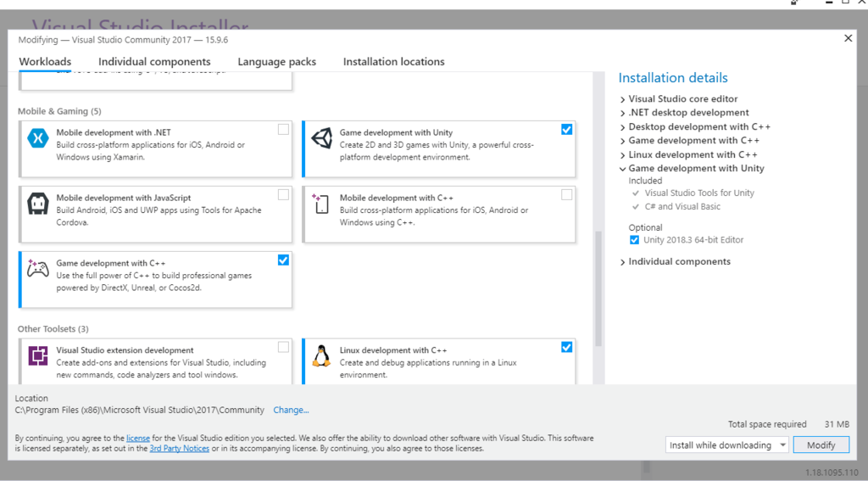Expand Game development with C++ in Installation details

coord(623,141)
